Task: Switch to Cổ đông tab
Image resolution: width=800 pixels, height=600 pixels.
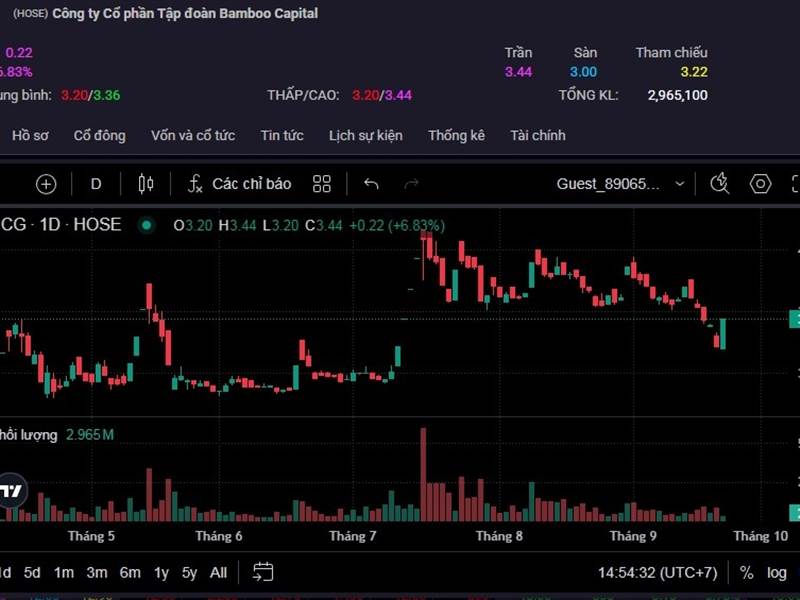Action: click(99, 135)
